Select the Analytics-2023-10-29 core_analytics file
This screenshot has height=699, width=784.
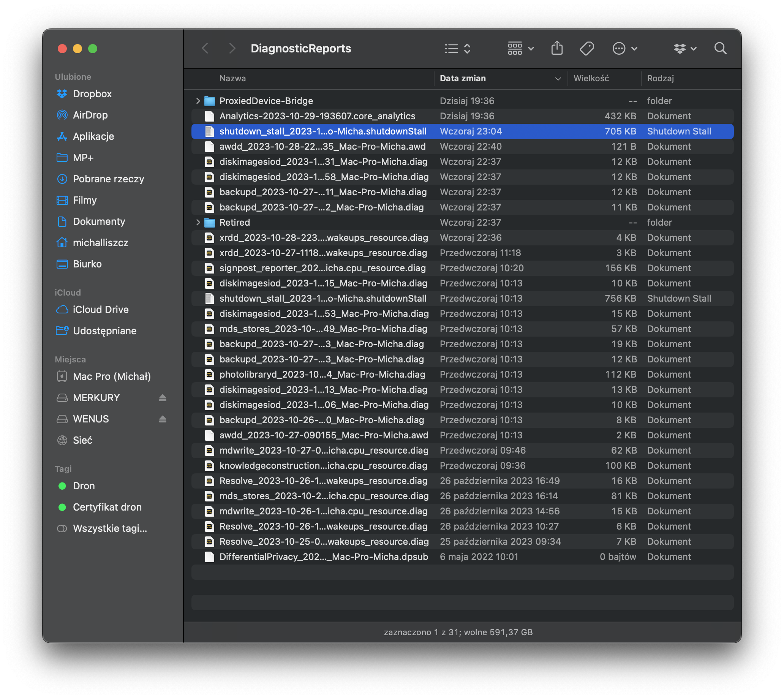point(317,116)
